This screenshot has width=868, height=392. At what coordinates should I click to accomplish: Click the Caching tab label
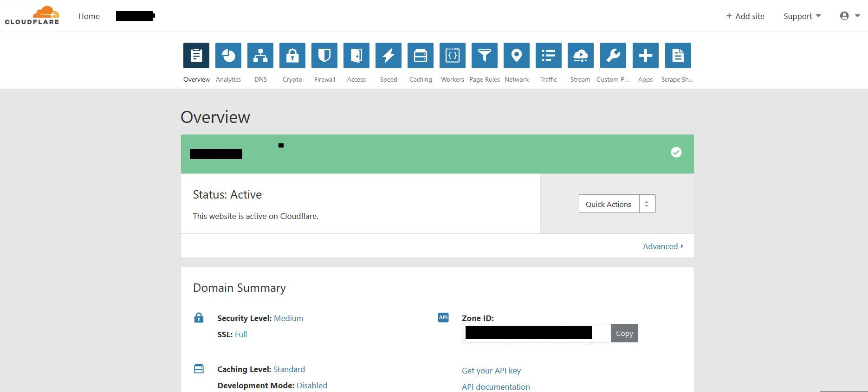click(x=421, y=79)
